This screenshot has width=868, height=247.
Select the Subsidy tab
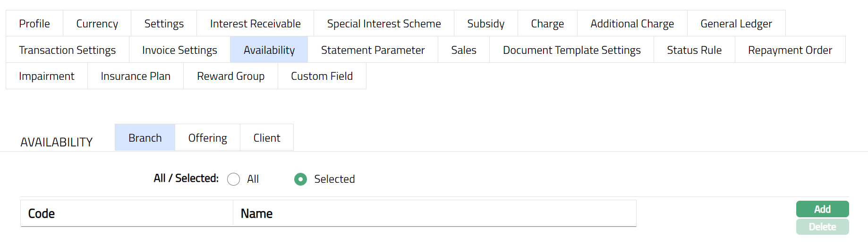pyautogui.click(x=485, y=24)
